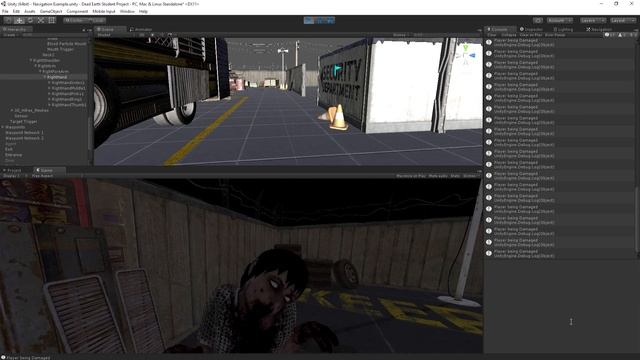Switch to the Hierarchy tab
Viewport: 640px width, 360px height.
click(x=16, y=29)
